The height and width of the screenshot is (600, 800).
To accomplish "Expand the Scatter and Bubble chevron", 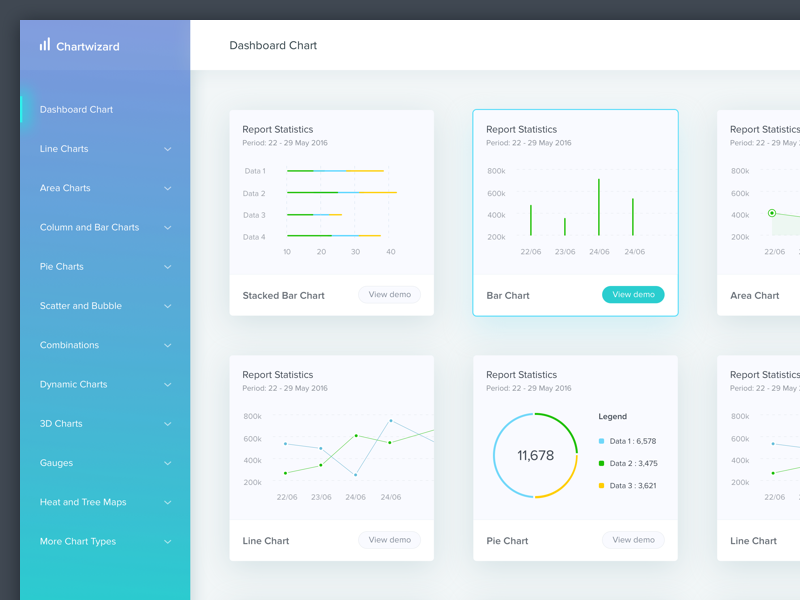I will coord(167,306).
